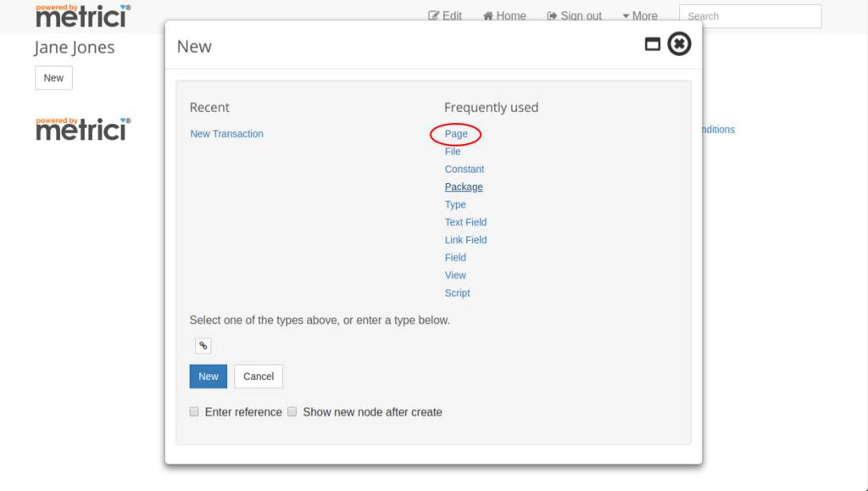Select the Type link
The height and width of the screenshot is (491, 868).
click(455, 204)
